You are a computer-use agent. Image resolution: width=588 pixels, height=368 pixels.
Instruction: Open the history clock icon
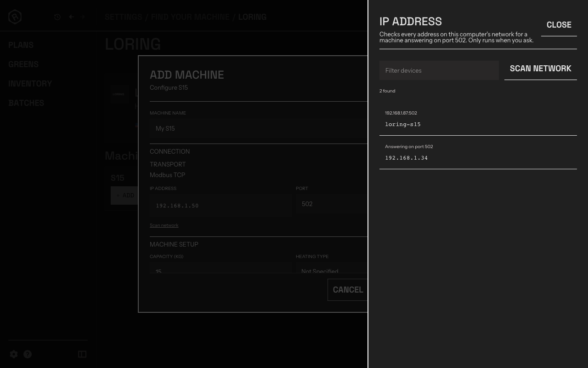pyautogui.click(x=57, y=17)
